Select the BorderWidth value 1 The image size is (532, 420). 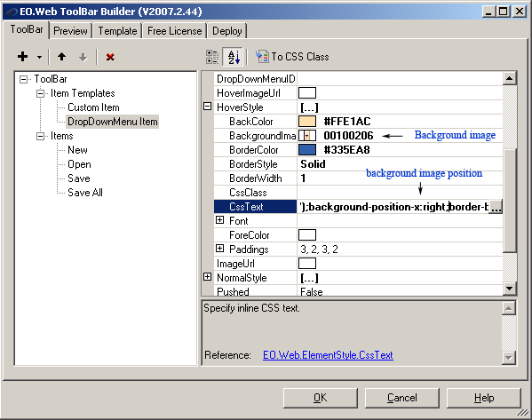[x=303, y=178]
